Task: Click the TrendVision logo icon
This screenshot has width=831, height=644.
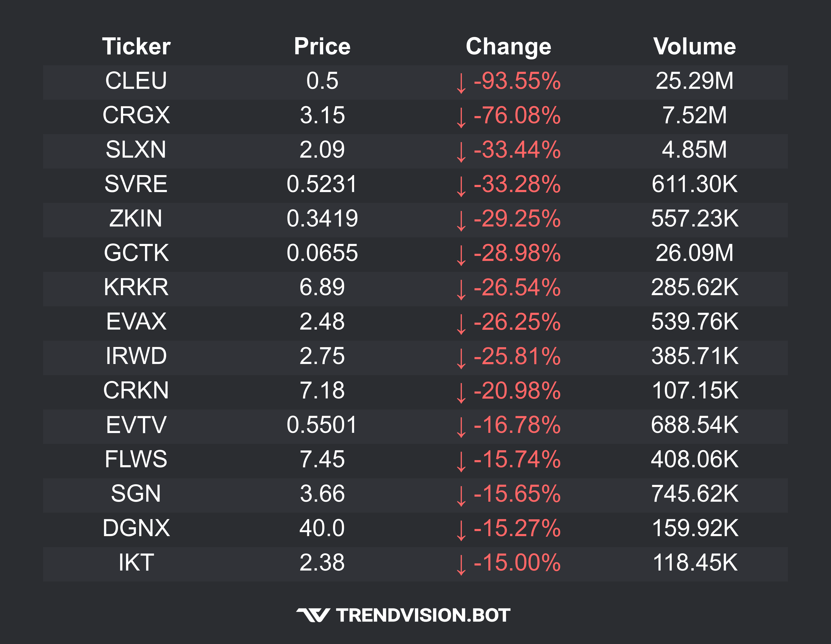Action: click(x=313, y=615)
